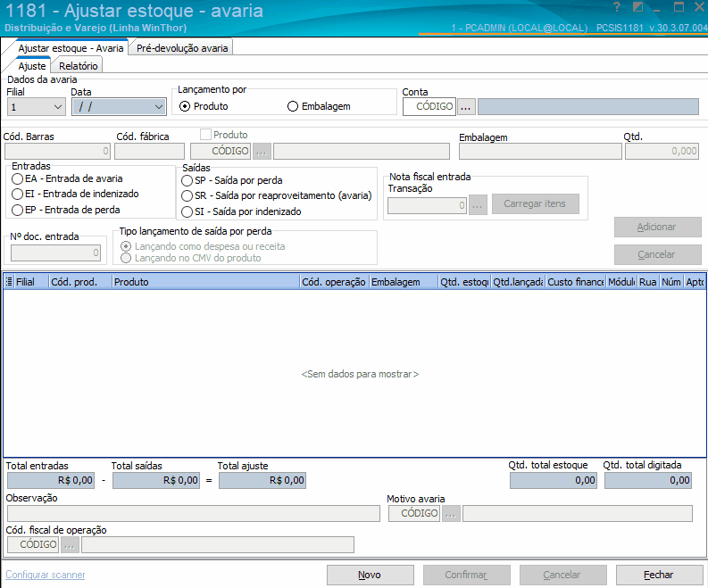Open Cód. fiscal de operação lookup button
708x588 pixels.
click(x=70, y=544)
